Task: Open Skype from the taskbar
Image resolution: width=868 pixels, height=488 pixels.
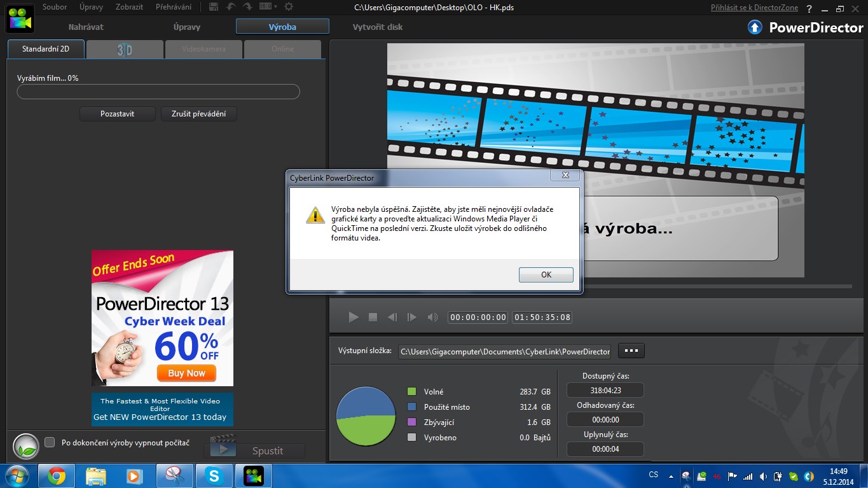Action: coord(214,475)
